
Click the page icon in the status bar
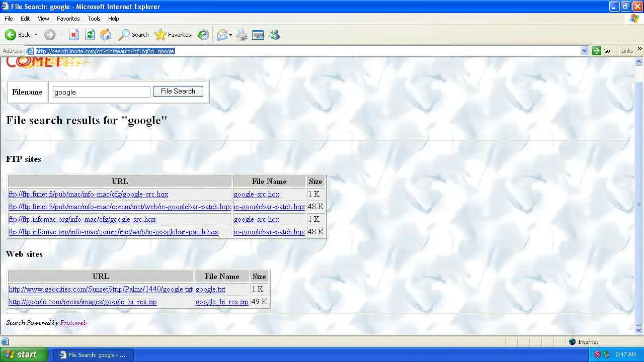tap(5, 342)
